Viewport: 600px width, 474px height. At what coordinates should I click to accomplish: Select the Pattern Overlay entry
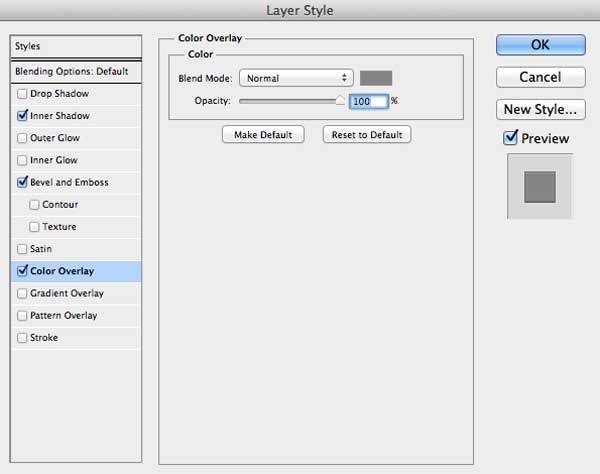[x=76, y=316]
